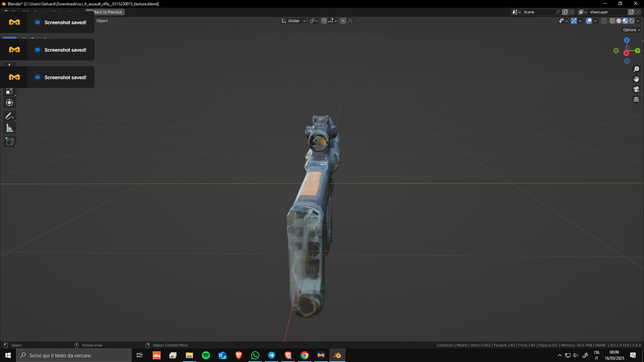Open Telegram from taskbar
The width and height of the screenshot is (644, 362).
272,355
